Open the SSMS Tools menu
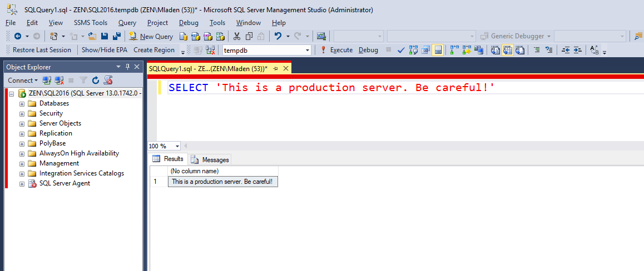The width and height of the screenshot is (644, 271). 91,23
